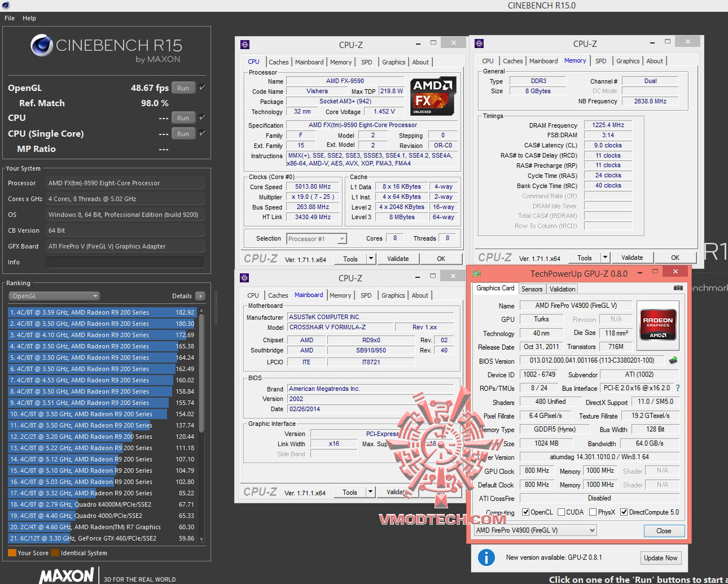Select the Mainboard tab in CPU-Z Memory window
Screen dimensions: 728x584
click(x=544, y=61)
